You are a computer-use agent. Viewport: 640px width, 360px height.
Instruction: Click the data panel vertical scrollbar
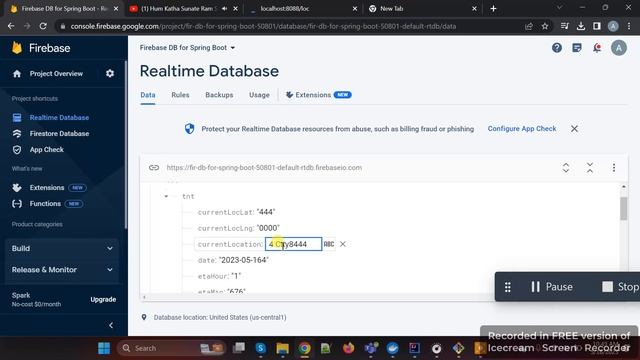623,209
